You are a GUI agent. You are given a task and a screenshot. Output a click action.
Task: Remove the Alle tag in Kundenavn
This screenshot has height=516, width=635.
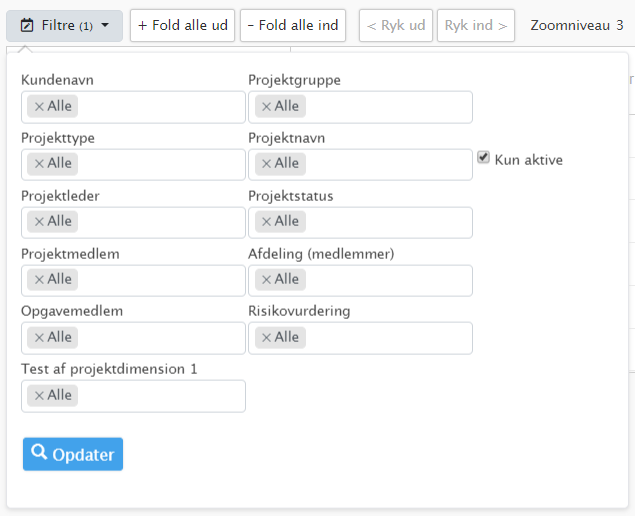click(x=39, y=107)
